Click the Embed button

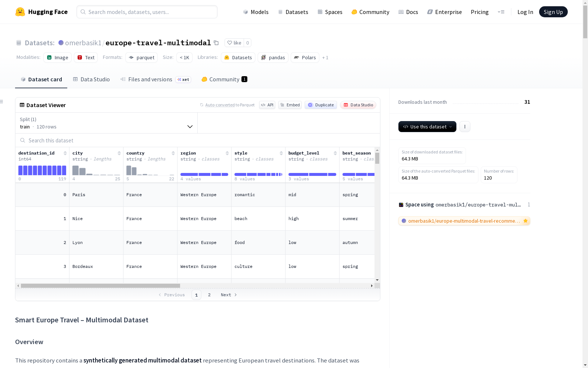(x=290, y=105)
